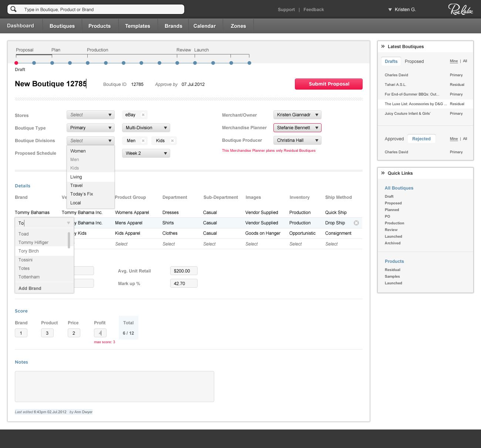Open the Support link

click(x=286, y=10)
